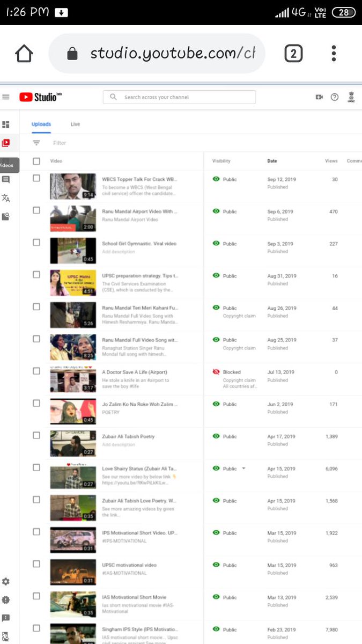The height and width of the screenshot is (644, 362).
Task: Open the Dashboard sidebar icon
Action: point(6,125)
